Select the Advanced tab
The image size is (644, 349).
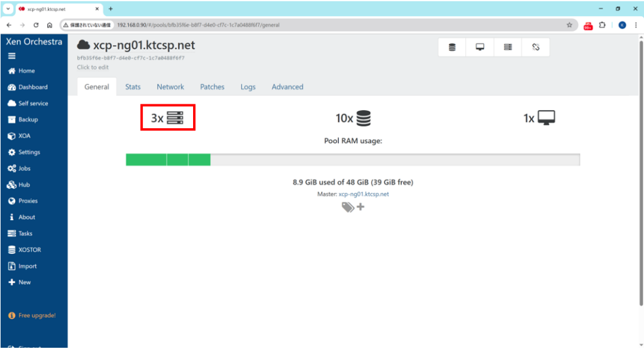click(287, 87)
